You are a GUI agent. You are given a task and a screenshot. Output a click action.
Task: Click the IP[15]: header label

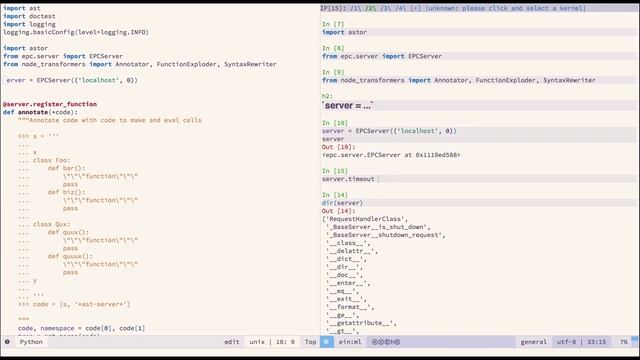pos(333,8)
